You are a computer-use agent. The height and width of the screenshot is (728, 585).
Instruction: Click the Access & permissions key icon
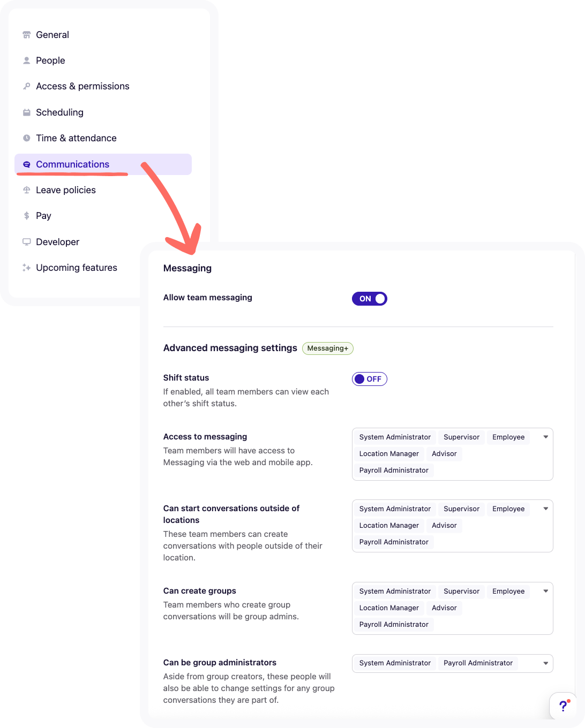point(26,86)
